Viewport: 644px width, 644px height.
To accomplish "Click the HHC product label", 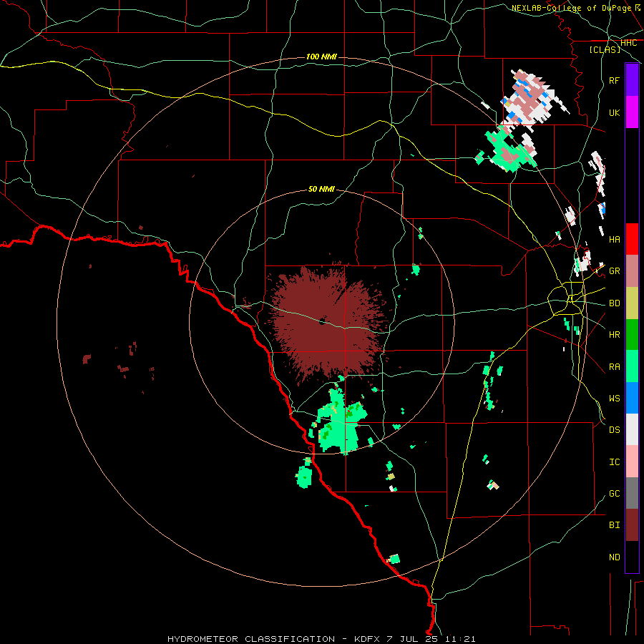I will [x=628, y=43].
